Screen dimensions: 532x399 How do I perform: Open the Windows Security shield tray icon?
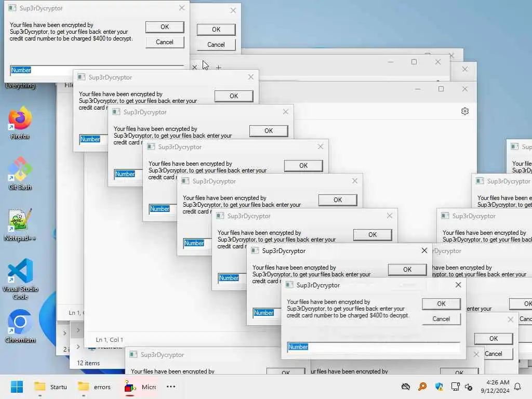pyautogui.click(x=439, y=387)
